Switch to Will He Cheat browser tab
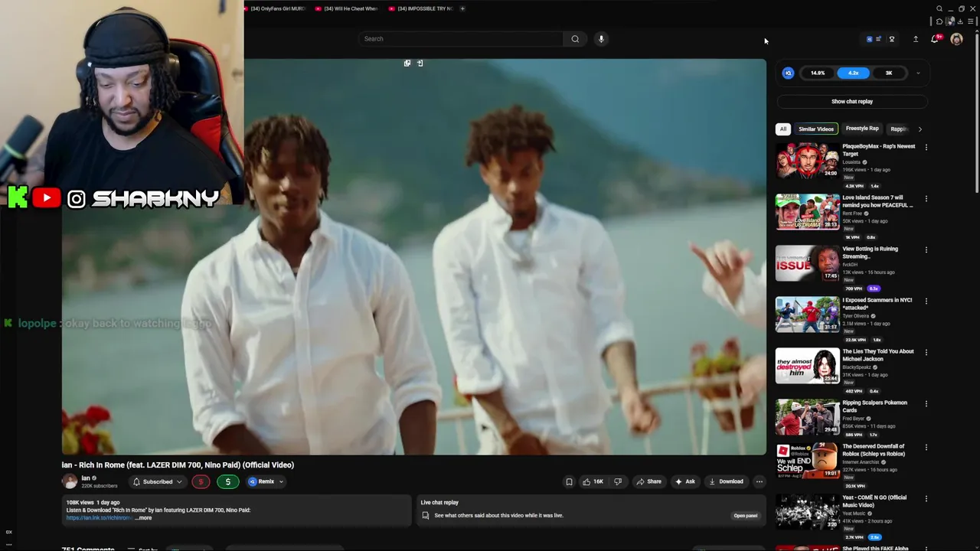The width and height of the screenshot is (980, 551). point(347,8)
